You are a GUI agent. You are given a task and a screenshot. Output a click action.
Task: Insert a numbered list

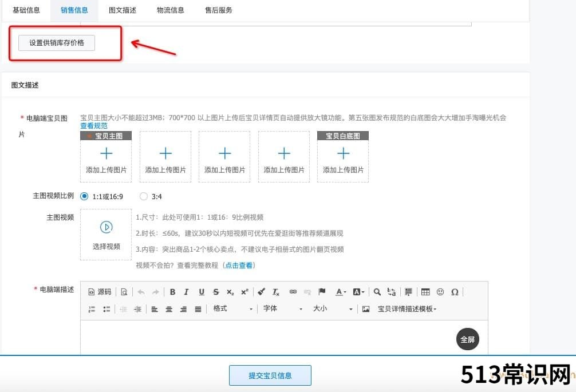pos(92,309)
